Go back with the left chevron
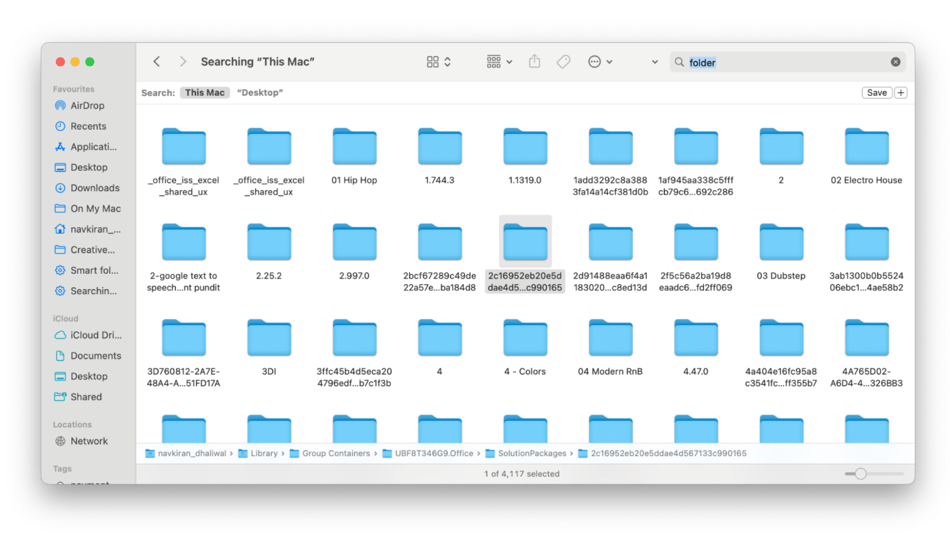 coord(157,61)
